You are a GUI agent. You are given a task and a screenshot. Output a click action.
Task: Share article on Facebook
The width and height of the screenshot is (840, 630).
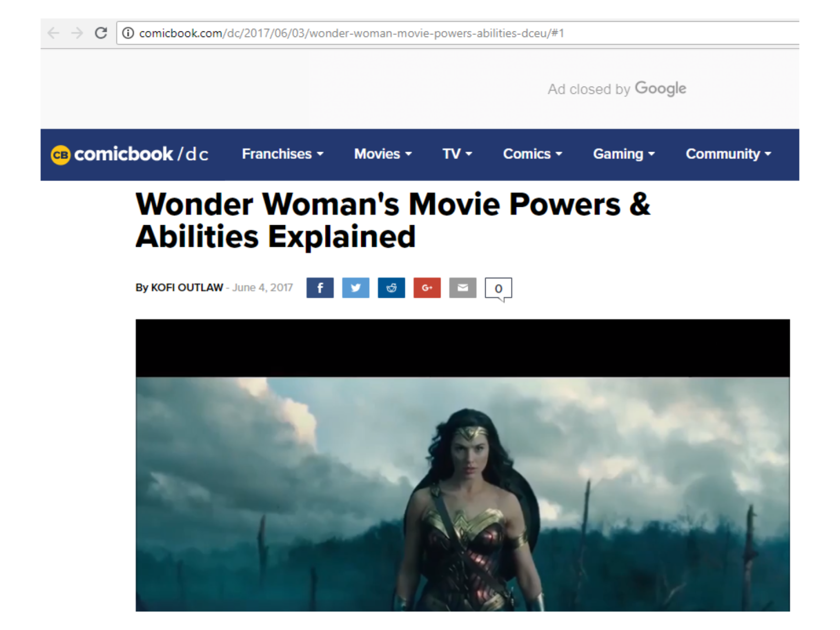pos(320,288)
